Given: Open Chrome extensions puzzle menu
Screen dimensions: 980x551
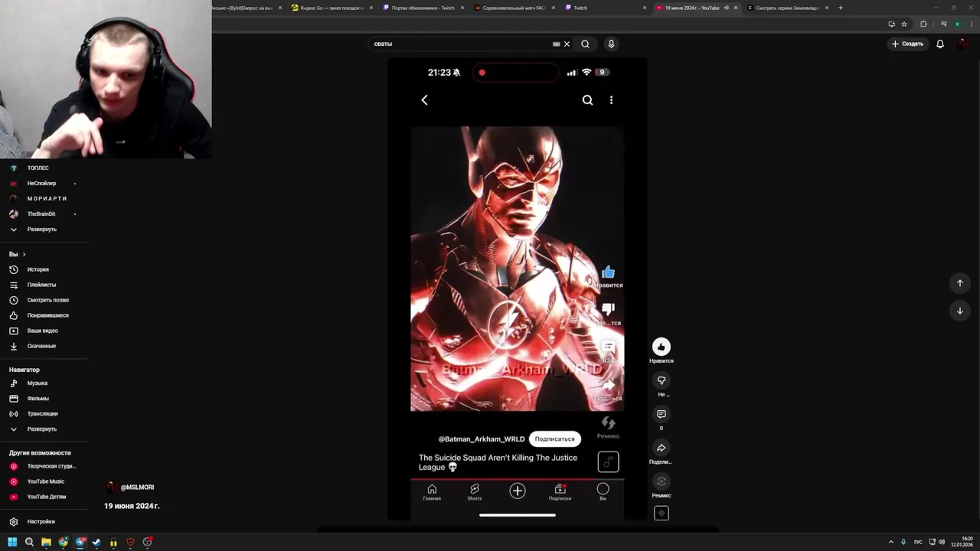Looking at the screenshot, I should click(923, 24).
